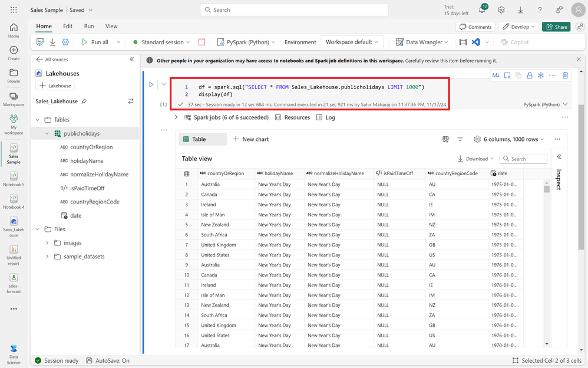Click the download icon in top bar
The width and height of the screenshot is (588, 368).
pyautogui.click(x=520, y=10)
